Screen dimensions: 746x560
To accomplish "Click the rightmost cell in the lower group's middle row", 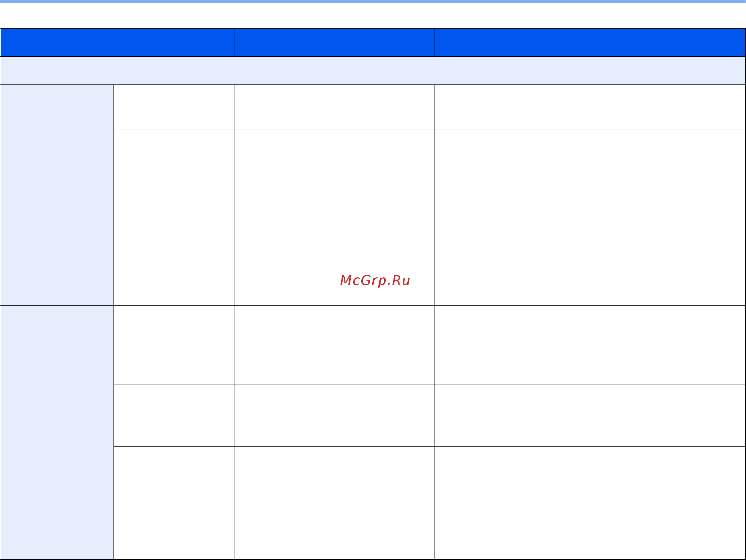I will click(x=590, y=415).
